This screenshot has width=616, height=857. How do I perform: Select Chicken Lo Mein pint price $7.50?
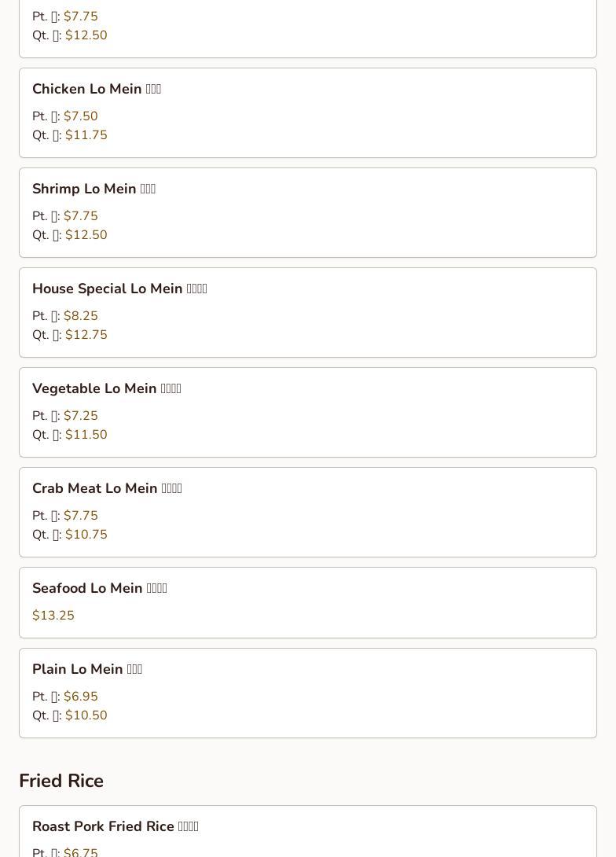[80, 116]
